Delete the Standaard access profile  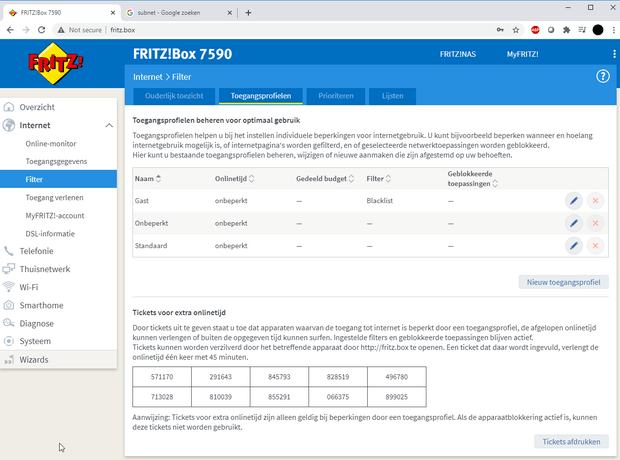(595, 246)
